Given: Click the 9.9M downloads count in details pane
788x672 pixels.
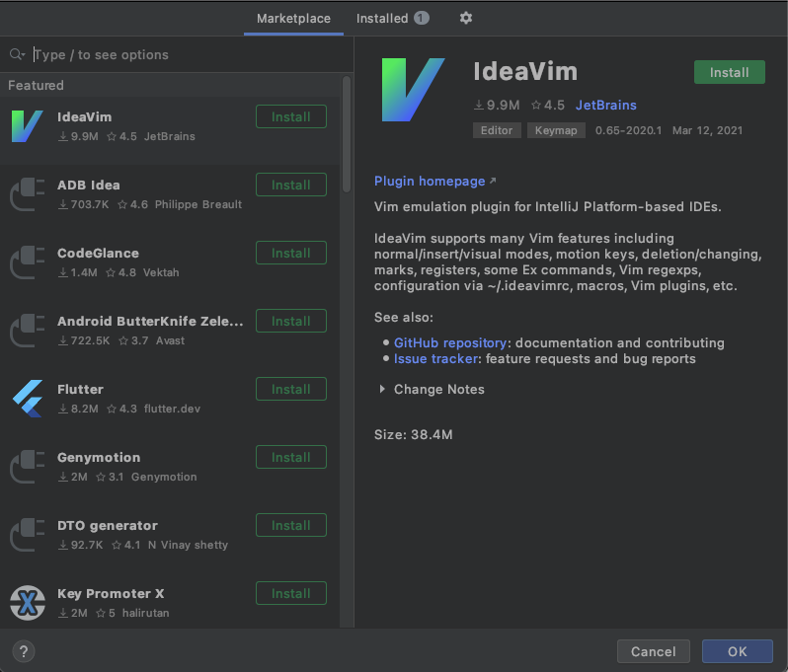Looking at the screenshot, I should 497,105.
